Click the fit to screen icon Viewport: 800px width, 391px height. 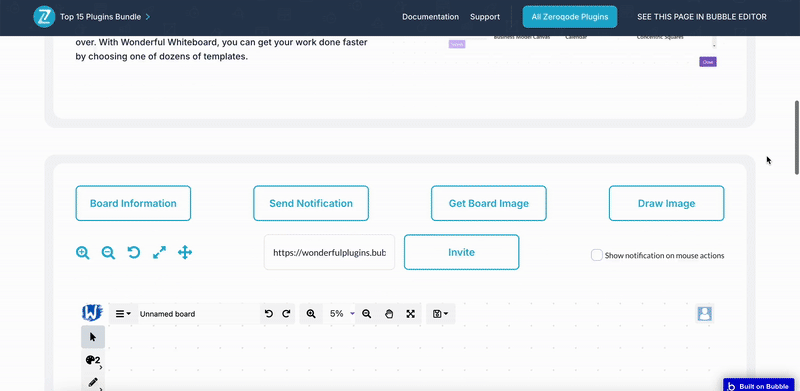tap(411, 314)
